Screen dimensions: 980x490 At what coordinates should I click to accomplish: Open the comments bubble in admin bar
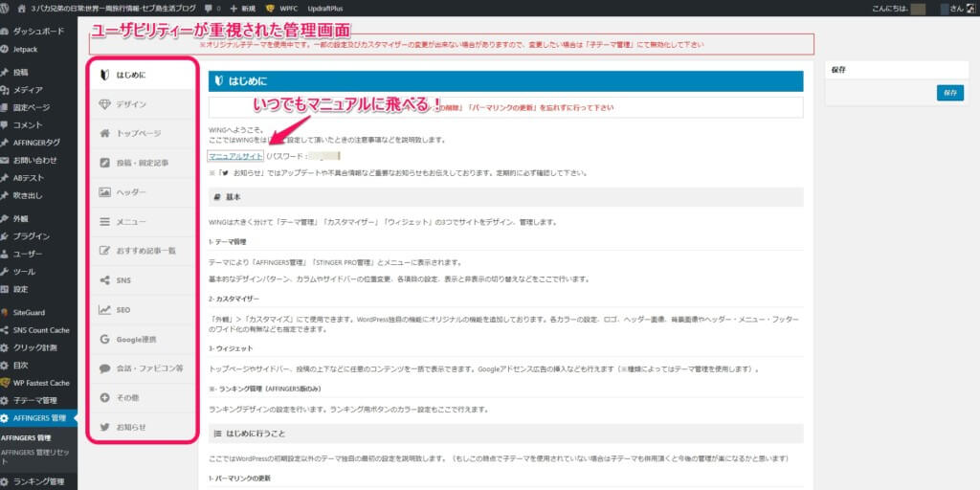pos(209,10)
